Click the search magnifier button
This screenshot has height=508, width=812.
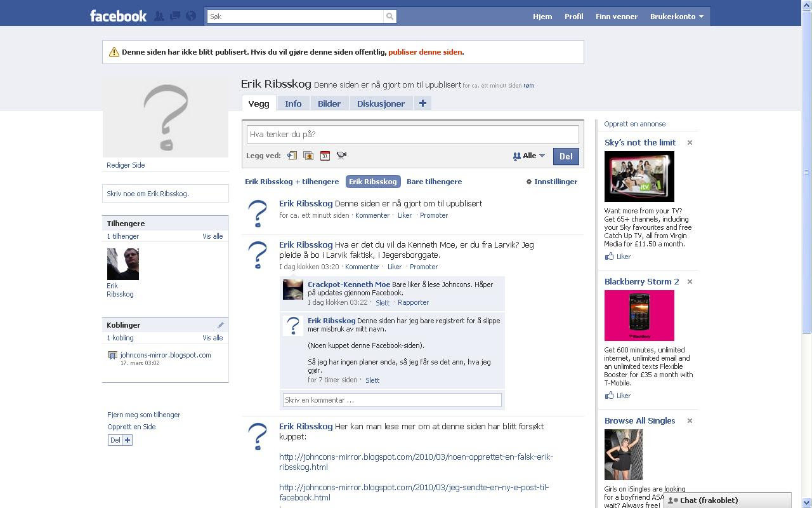390,17
